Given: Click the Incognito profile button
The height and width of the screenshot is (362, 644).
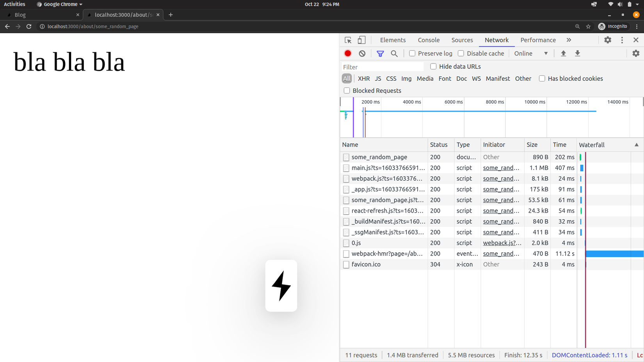Looking at the screenshot, I should click(613, 27).
